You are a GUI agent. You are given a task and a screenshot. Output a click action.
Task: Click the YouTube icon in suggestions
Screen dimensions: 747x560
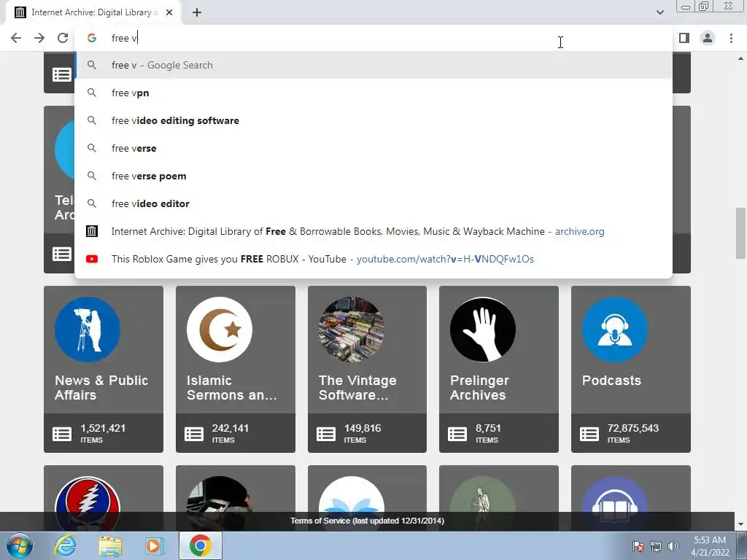[x=92, y=259]
